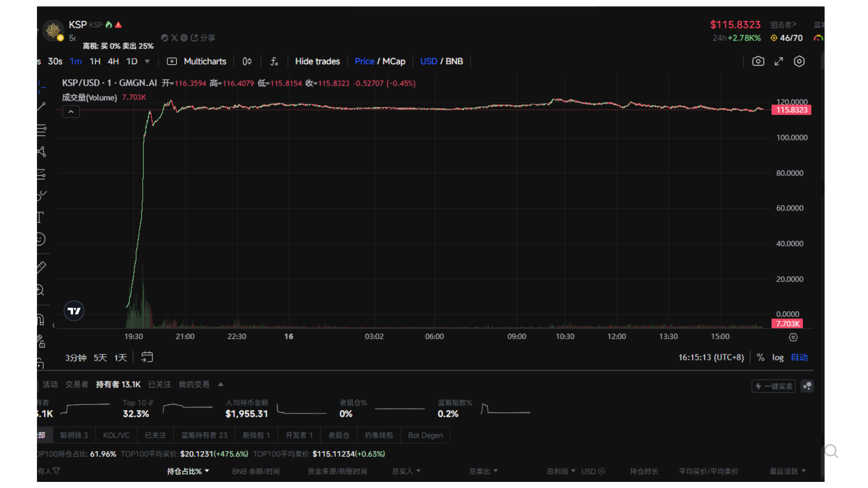This screenshot has height=488, width=868.
Task: Select the 蓝筹持有者 23 filter tab
Action: [204, 435]
